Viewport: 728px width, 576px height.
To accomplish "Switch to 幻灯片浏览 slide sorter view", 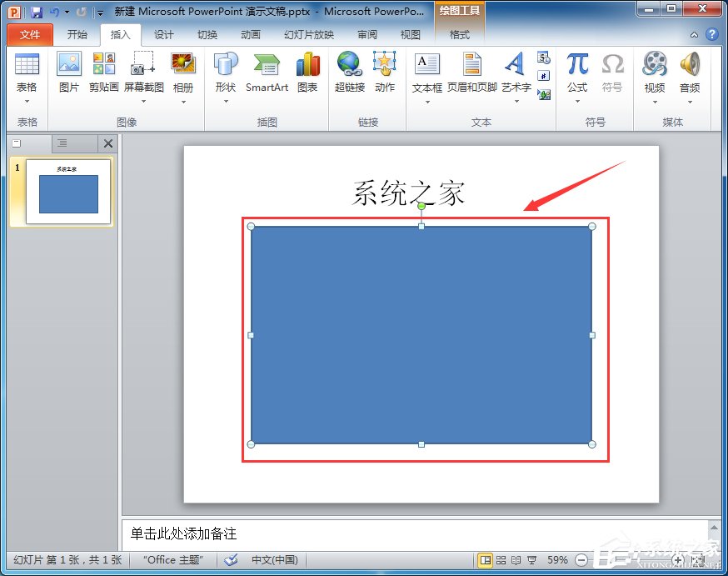I will point(501,560).
